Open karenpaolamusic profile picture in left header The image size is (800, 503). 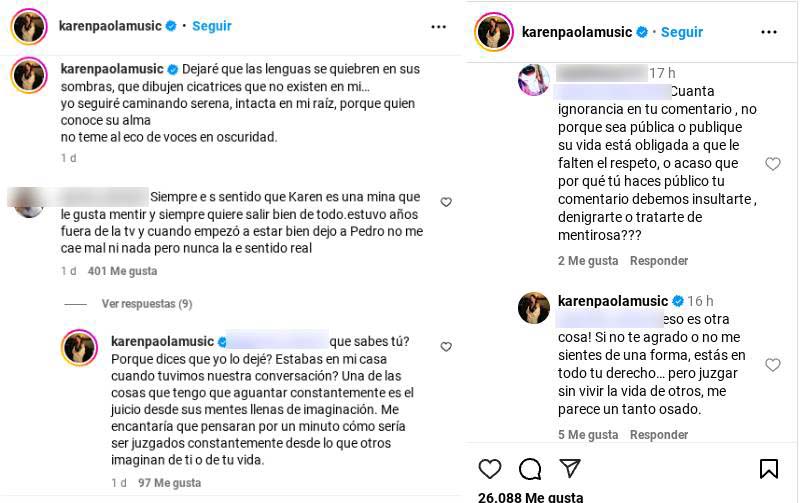[x=29, y=26]
